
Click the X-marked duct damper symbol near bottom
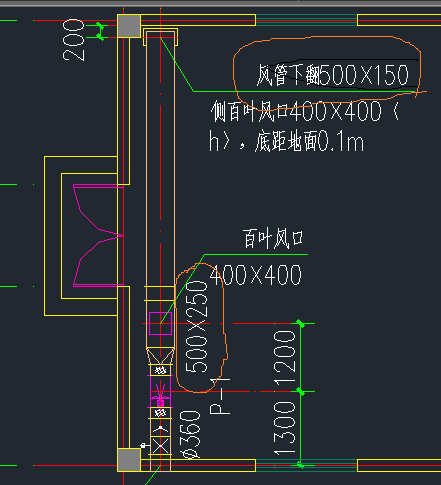pyautogui.click(x=160, y=446)
